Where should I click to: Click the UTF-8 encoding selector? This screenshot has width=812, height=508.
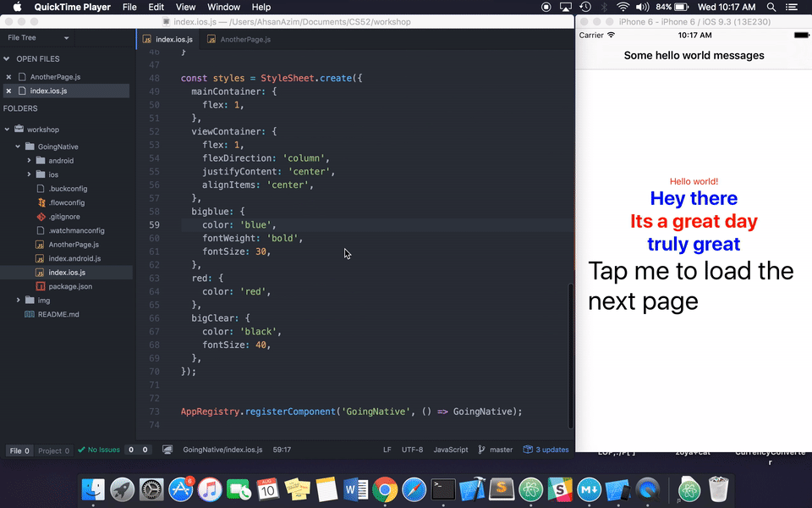click(x=412, y=450)
